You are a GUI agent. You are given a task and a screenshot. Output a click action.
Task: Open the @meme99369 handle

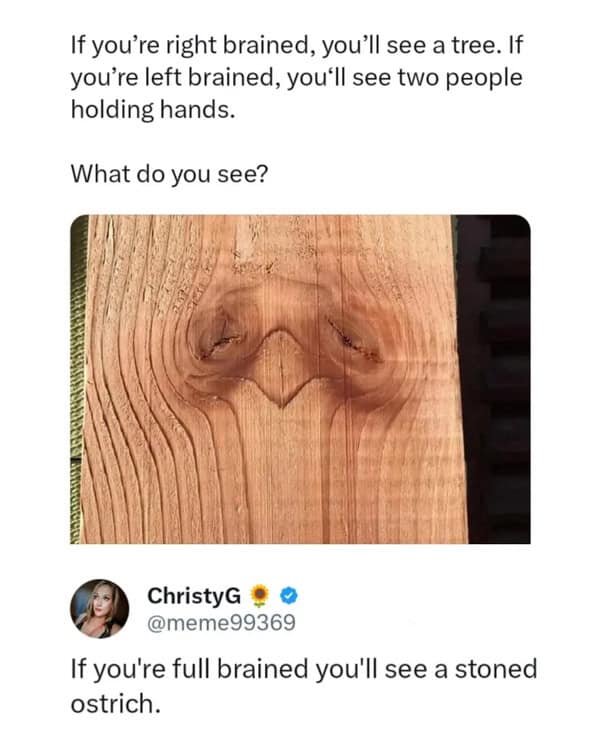tap(222, 623)
